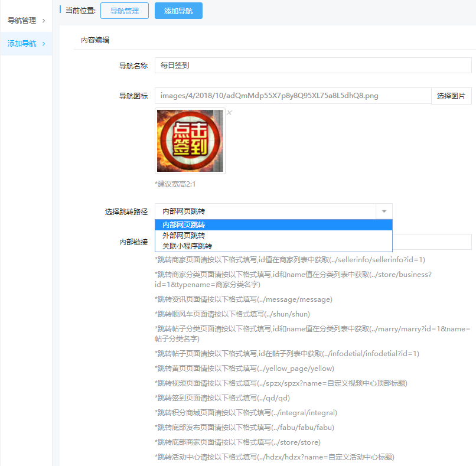476x466 pixels.
Task: Click the hdzx/hdzx?name hint line
Action: (275, 457)
